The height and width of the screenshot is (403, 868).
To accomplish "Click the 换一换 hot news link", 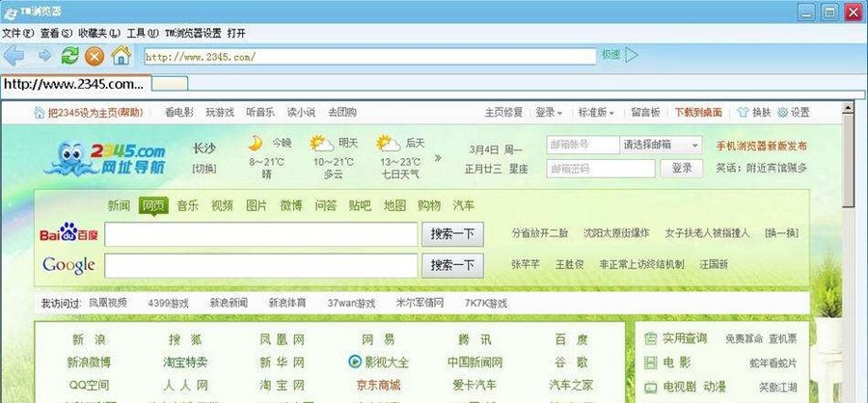I will coord(781,233).
